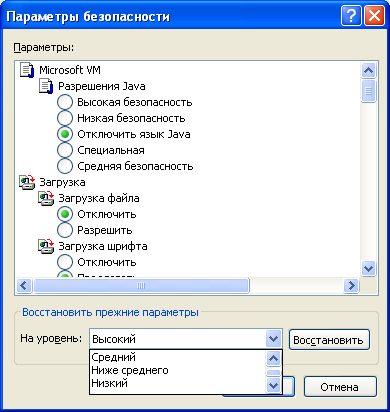Click the horizontal scrollbar thumb
This screenshot has height=412, width=390.
tap(141, 286)
